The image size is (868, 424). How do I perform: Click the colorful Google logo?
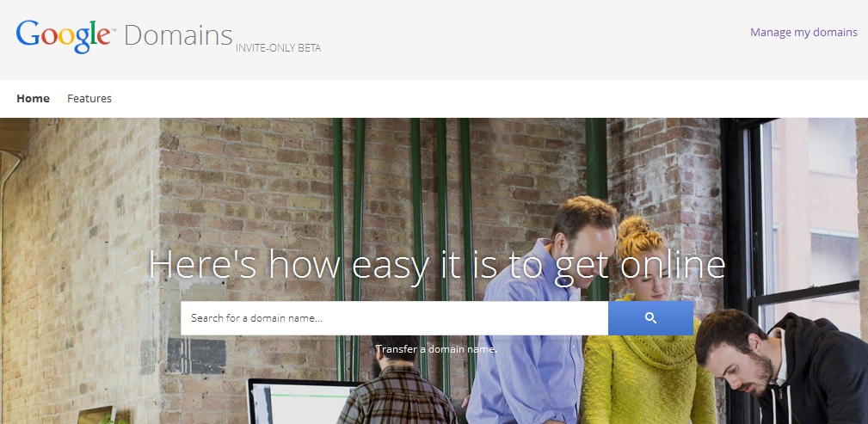65,36
